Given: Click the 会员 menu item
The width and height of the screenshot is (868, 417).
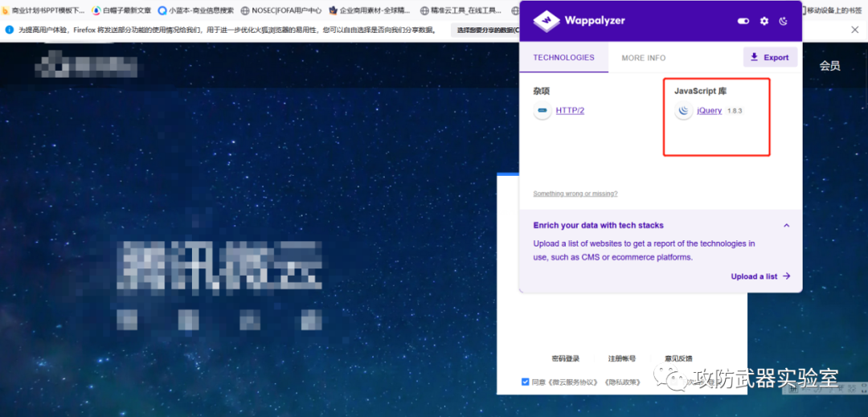Looking at the screenshot, I should click(x=829, y=66).
